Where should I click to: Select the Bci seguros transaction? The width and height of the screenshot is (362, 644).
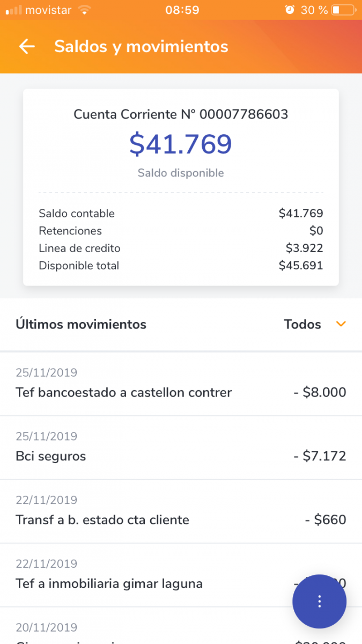(181, 448)
